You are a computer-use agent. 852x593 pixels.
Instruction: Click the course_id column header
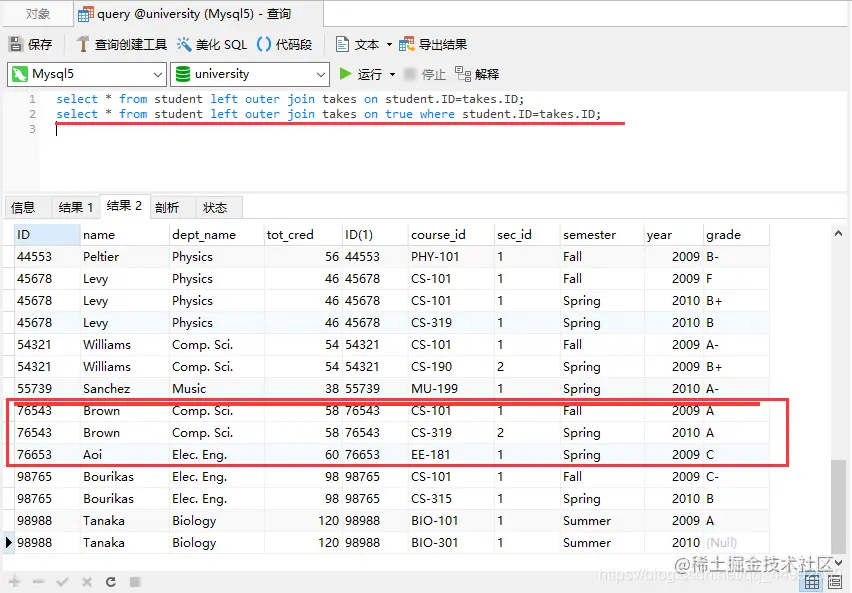451,235
